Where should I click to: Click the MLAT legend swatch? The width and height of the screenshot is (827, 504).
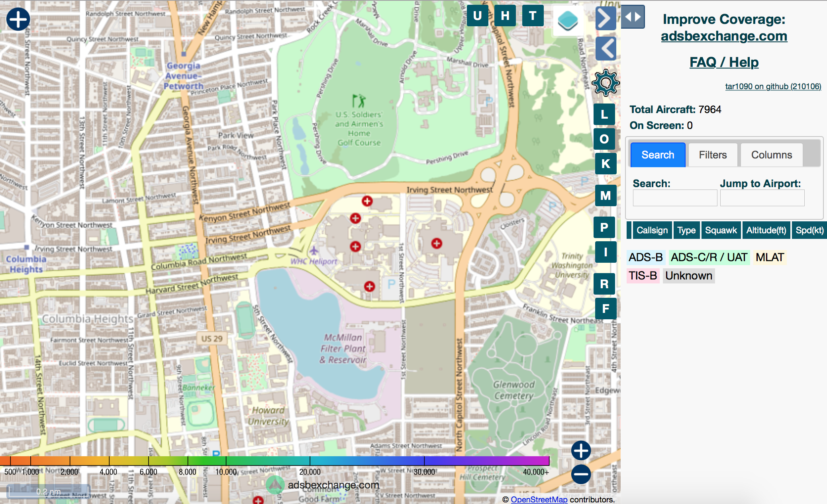[770, 257]
